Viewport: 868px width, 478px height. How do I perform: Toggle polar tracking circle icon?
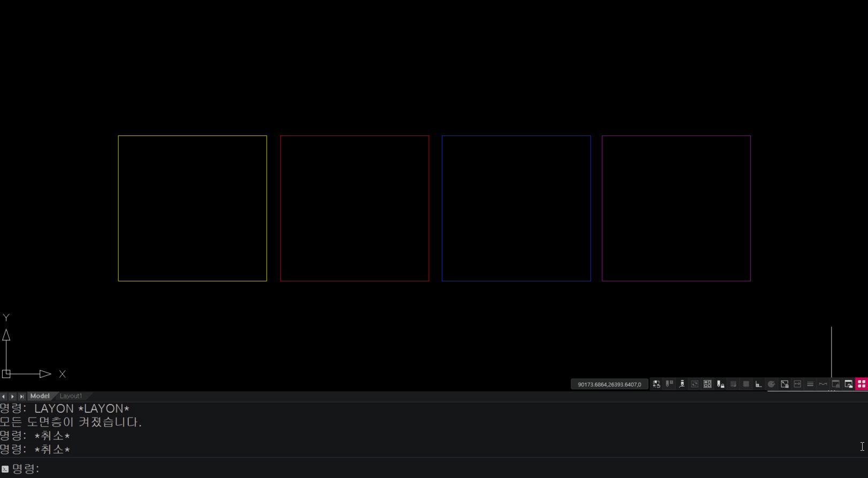coord(771,384)
